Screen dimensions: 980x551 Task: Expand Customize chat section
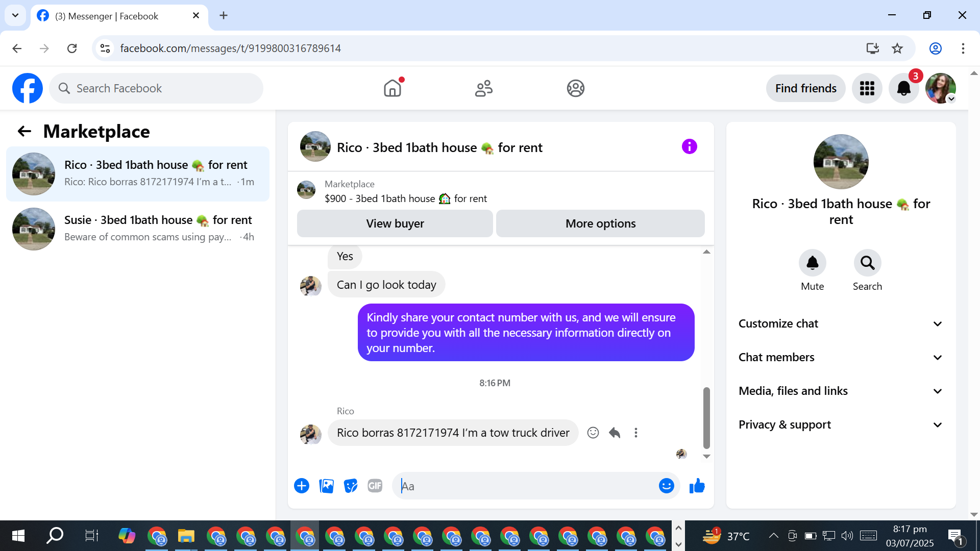(840, 324)
